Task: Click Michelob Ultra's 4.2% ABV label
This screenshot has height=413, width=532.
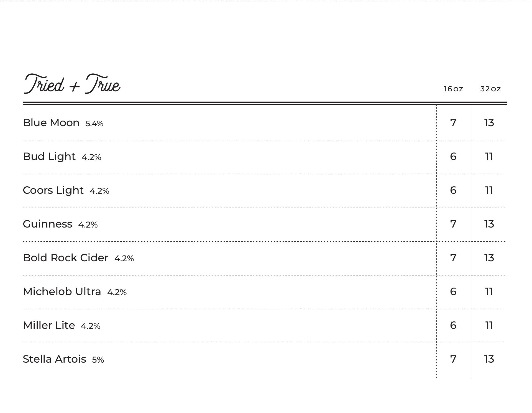Action: [x=117, y=292]
